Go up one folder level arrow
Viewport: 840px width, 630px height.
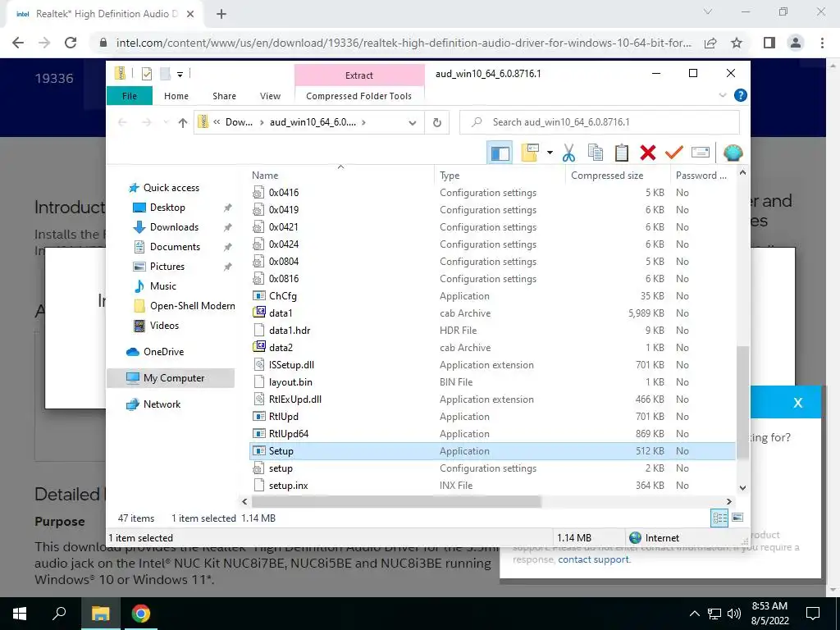click(x=183, y=123)
